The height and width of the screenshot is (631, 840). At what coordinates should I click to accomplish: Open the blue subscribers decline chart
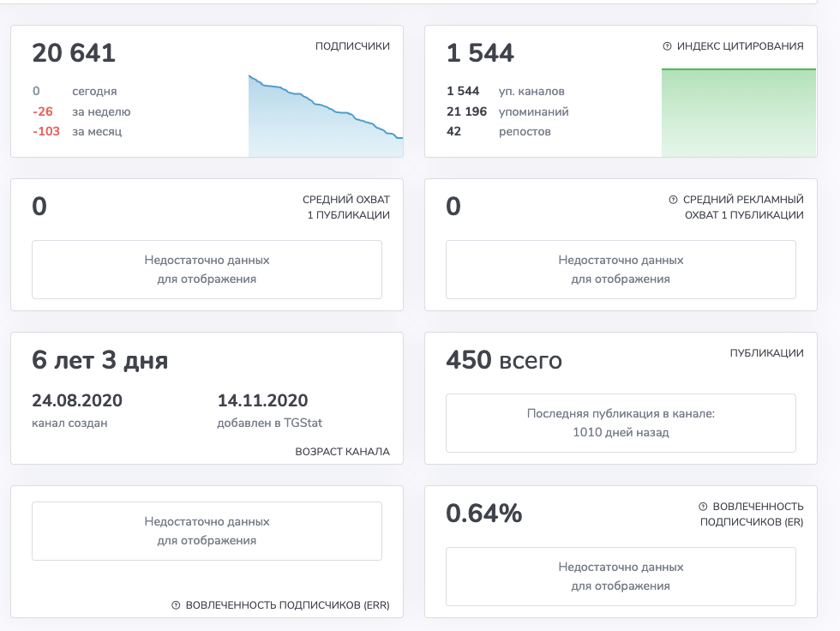click(x=326, y=116)
